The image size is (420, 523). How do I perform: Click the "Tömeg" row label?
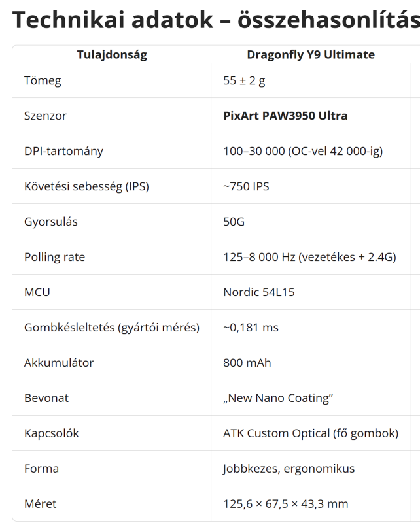pyautogui.click(x=43, y=81)
